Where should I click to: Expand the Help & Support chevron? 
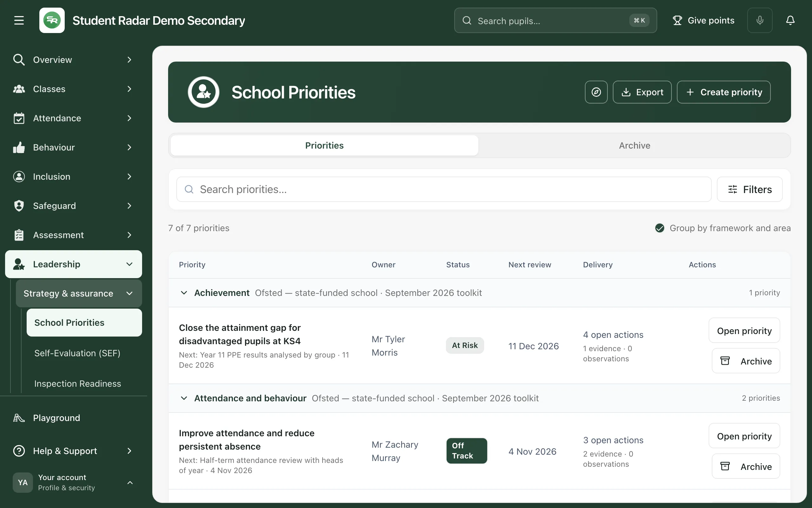point(129,451)
